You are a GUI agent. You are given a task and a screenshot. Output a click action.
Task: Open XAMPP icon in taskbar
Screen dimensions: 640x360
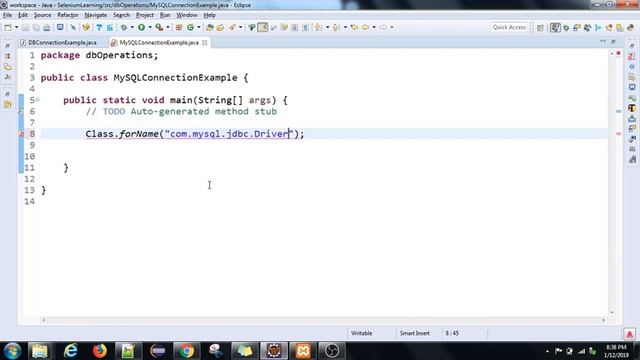click(x=303, y=351)
